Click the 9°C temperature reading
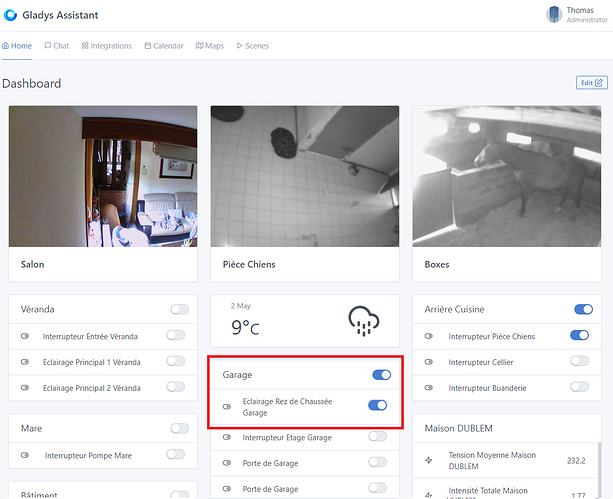 pos(245,327)
